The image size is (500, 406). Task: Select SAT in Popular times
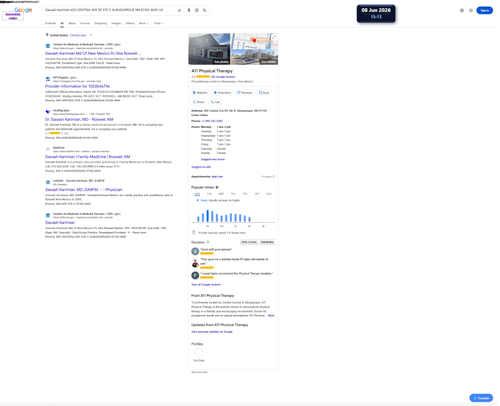click(x=257, y=194)
